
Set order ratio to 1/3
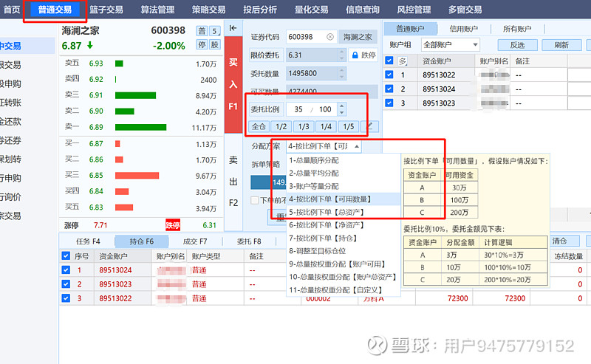coord(304,126)
